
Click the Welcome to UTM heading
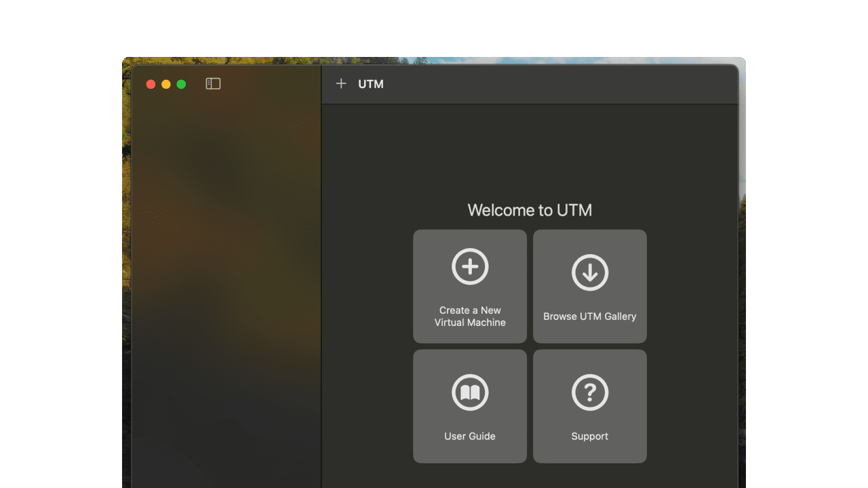click(530, 210)
